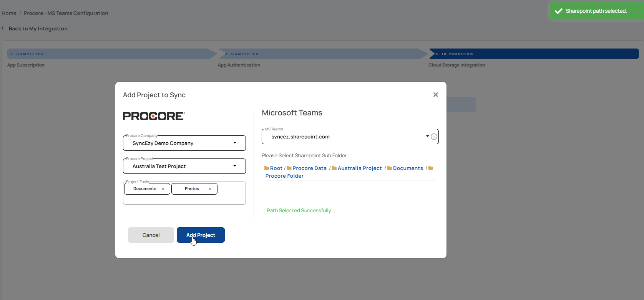
Task: Remove the Photos tool tag
Action: click(x=210, y=189)
